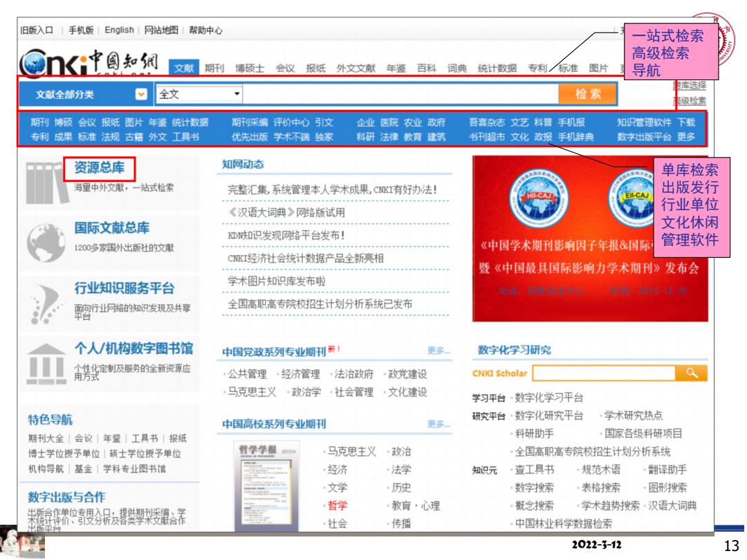The image size is (747, 560).
Task: Click the 资源总库 bookshelf icon
Action: coord(47,183)
